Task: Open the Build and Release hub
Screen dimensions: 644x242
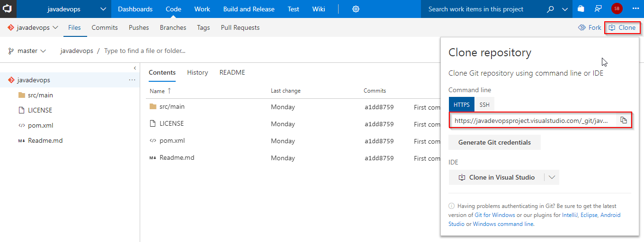Action: 249,9
